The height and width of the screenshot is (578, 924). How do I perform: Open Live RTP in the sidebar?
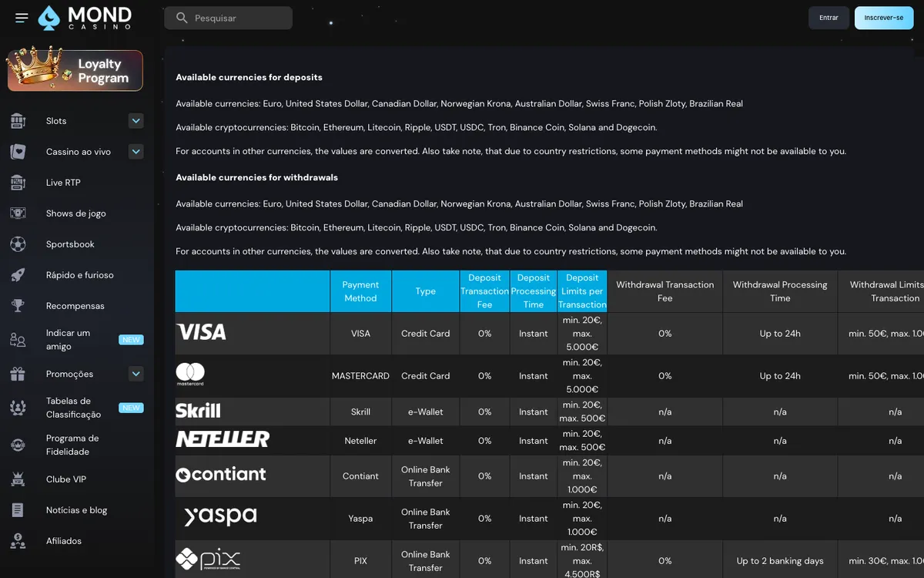(x=63, y=183)
